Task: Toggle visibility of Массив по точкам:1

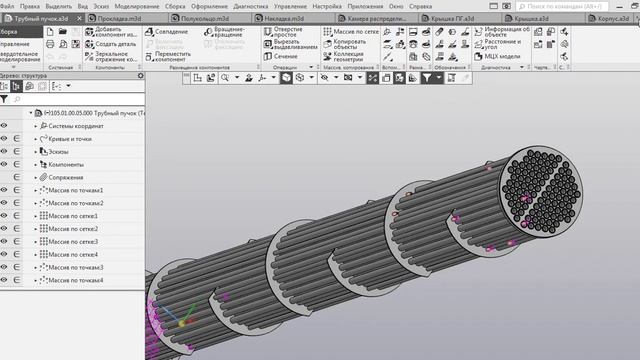Action: (4, 190)
